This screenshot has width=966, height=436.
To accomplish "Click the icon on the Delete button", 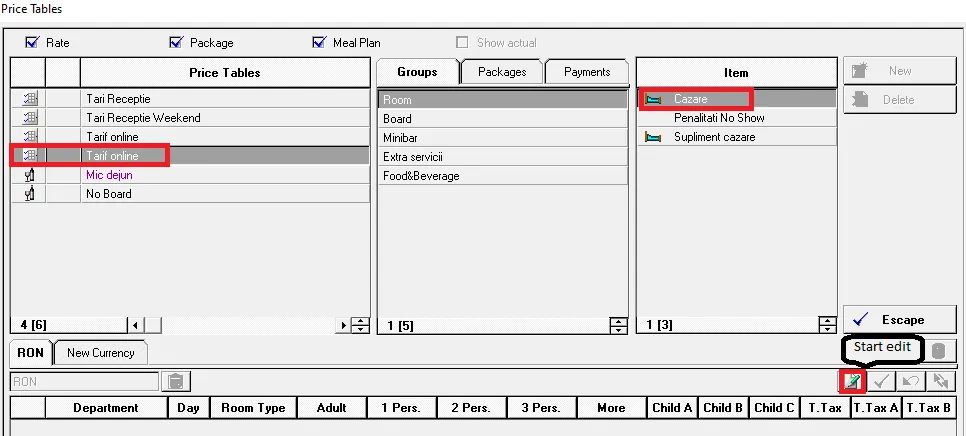I will pos(860,99).
